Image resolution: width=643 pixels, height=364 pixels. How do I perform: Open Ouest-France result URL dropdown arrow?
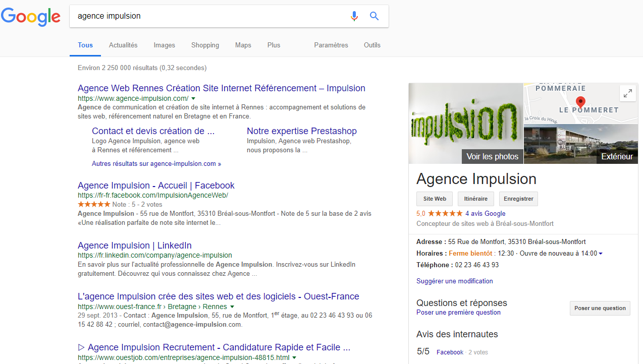click(x=232, y=307)
